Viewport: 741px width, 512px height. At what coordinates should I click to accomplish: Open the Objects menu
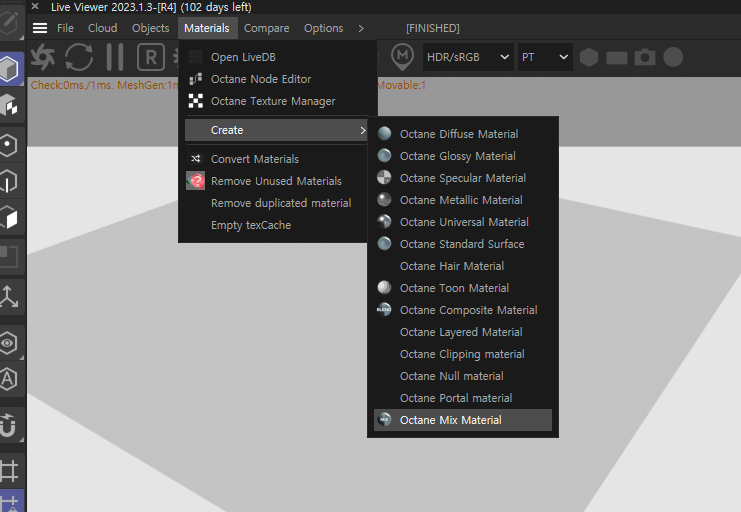[x=150, y=28]
